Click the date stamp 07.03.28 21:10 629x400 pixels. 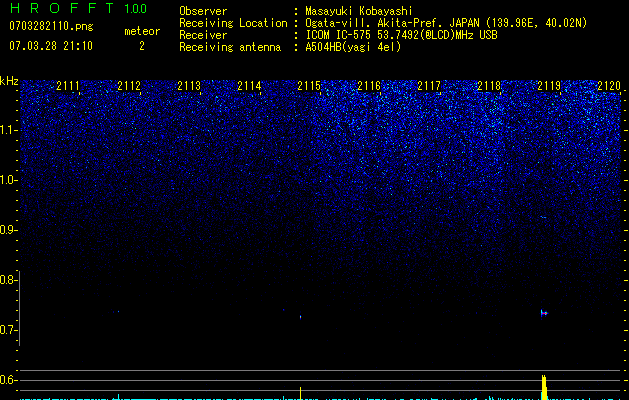tap(51, 46)
